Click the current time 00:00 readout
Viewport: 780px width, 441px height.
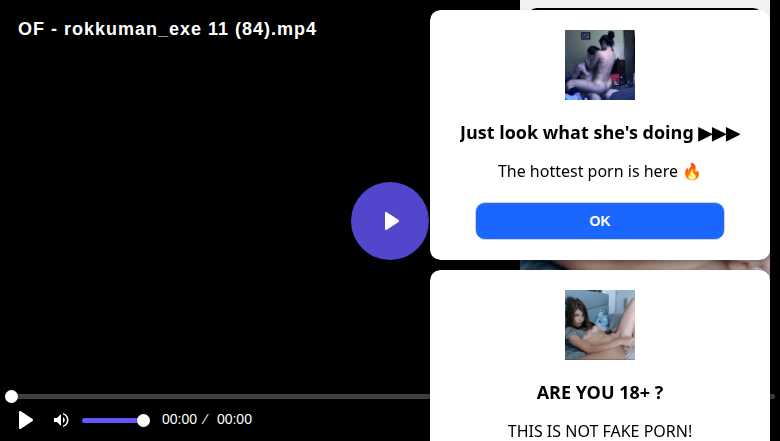tap(179, 419)
